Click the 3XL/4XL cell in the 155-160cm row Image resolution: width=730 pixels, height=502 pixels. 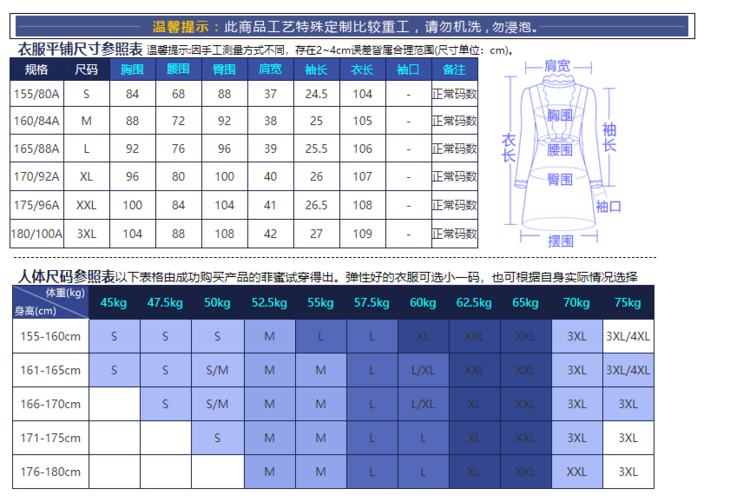point(627,337)
